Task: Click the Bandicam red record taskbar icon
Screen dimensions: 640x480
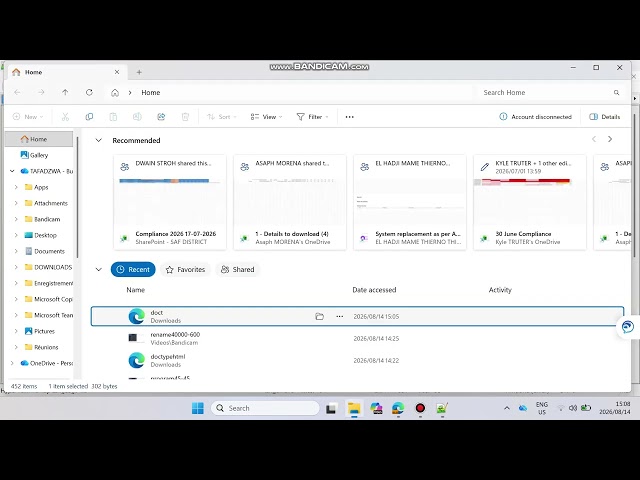Action: (420, 408)
